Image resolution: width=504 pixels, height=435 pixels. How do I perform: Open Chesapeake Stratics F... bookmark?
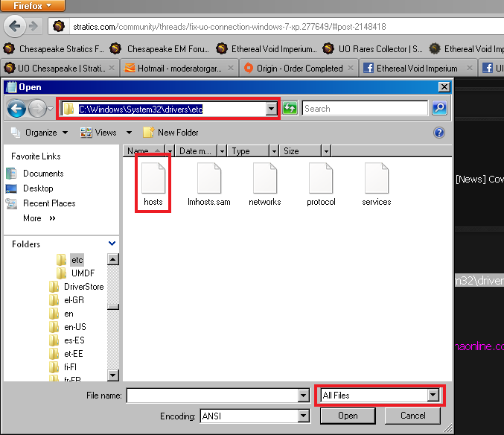coord(54,49)
